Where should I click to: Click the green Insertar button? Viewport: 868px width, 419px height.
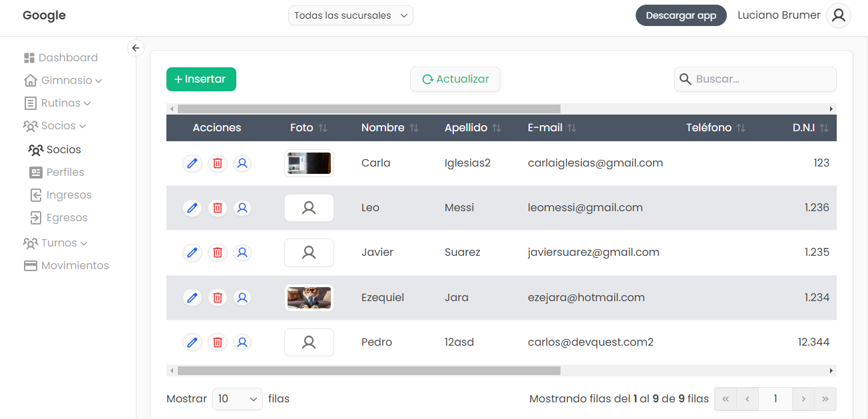pos(201,79)
